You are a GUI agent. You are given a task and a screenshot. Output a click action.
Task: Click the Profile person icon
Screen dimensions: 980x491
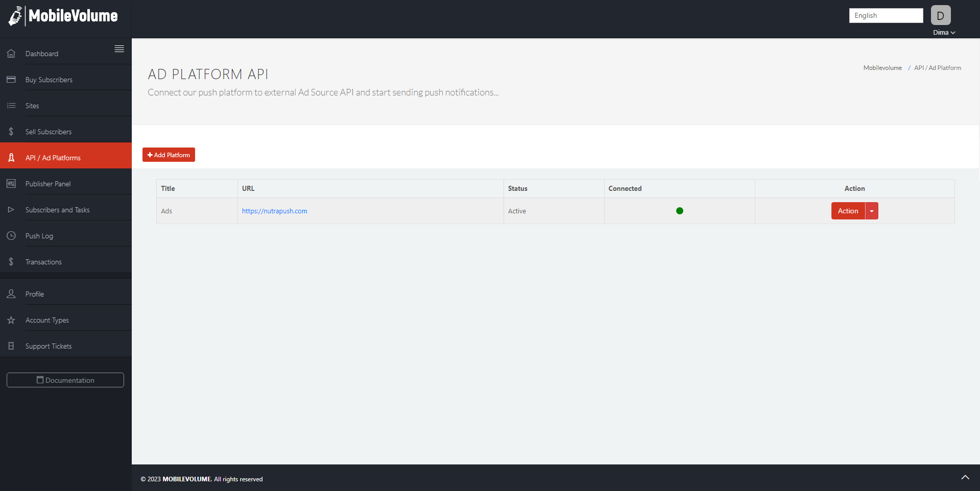(11, 293)
